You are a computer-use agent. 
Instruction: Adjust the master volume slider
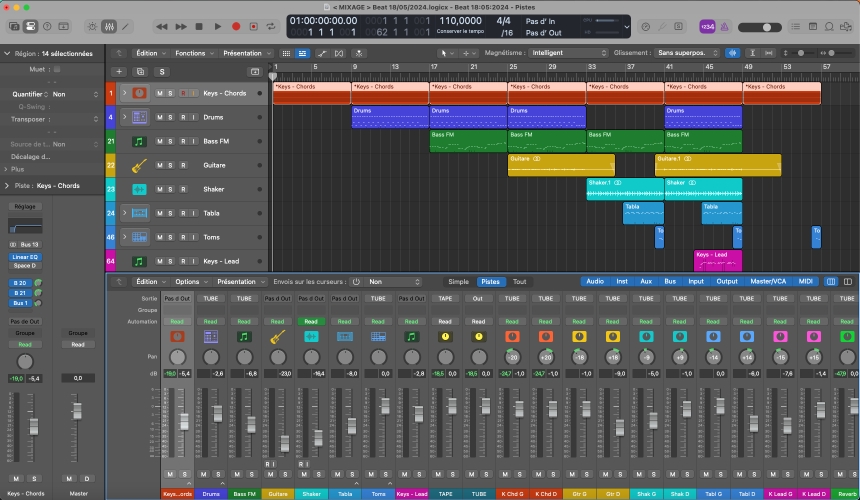[760, 27]
